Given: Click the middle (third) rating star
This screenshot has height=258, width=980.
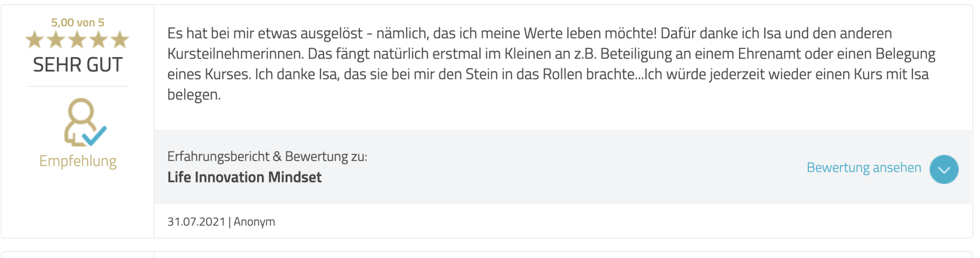Looking at the screenshot, I should coord(78,39).
